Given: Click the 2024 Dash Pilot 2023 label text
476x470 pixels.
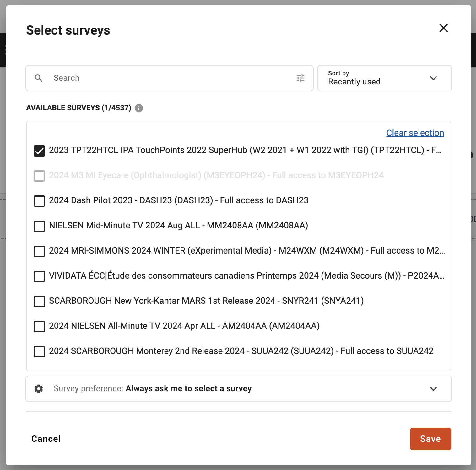Looking at the screenshot, I should tap(179, 200).
